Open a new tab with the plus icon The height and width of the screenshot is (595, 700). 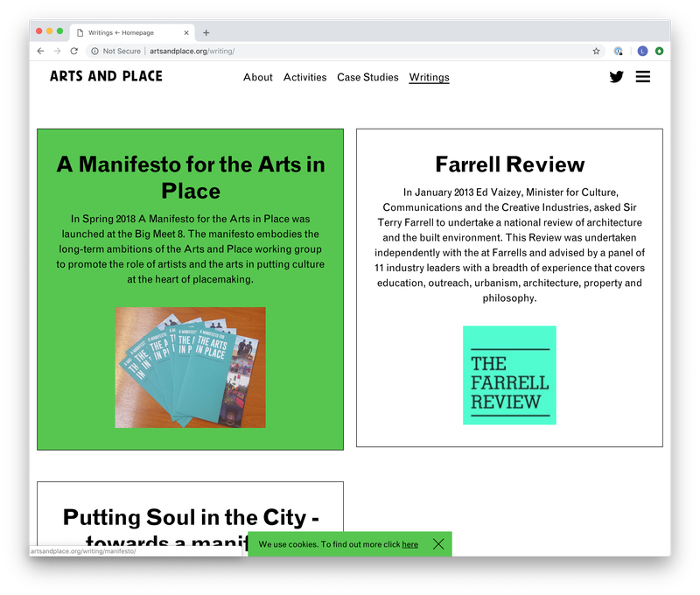pyautogui.click(x=206, y=32)
